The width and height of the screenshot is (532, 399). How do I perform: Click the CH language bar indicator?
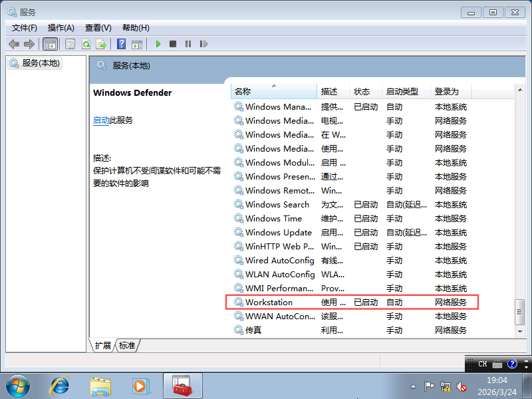[x=483, y=364]
